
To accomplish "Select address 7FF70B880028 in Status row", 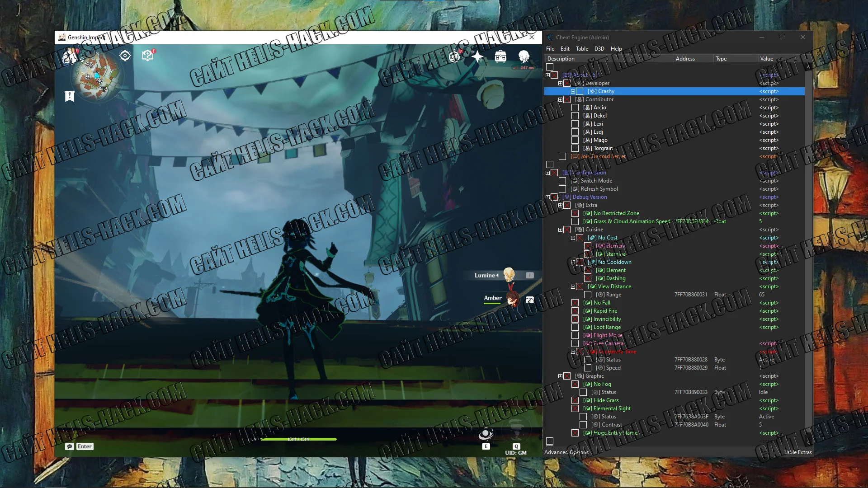I will [x=691, y=360].
